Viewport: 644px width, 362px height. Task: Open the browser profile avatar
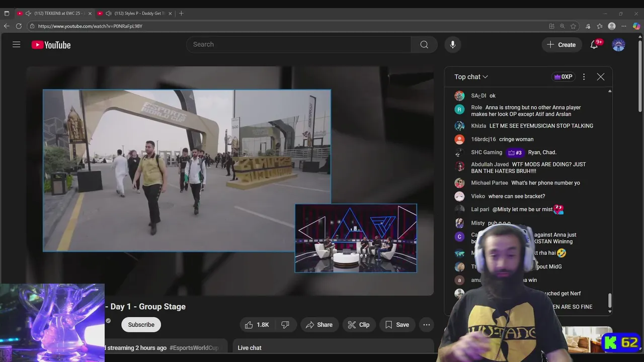click(612, 26)
